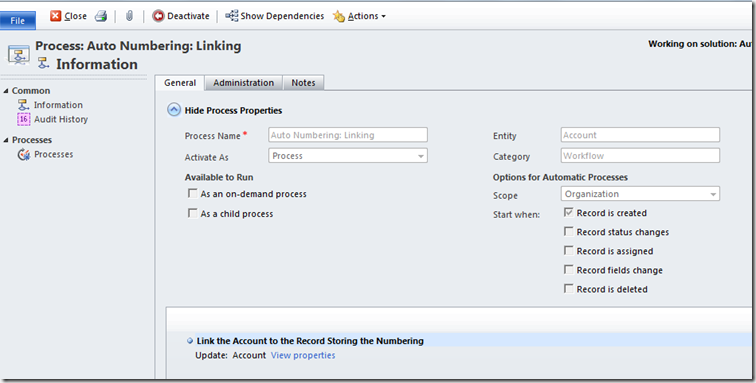The height and width of the screenshot is (383, 756).
Task: Print the process using printer icon
Action: click(x=101, y=16)
